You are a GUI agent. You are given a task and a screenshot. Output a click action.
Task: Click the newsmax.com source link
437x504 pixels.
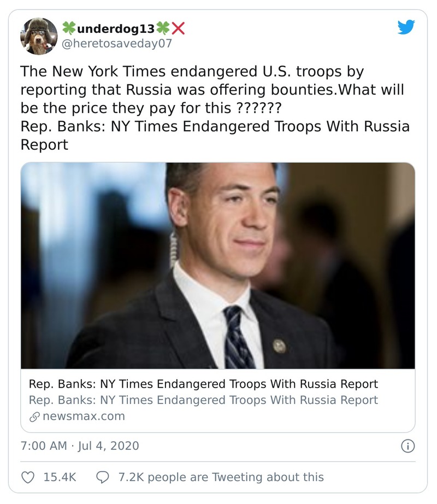point(84,416)
